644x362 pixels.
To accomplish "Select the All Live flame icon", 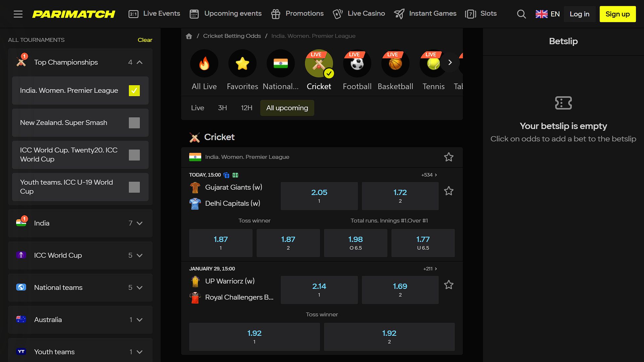I will coord(204,63).
